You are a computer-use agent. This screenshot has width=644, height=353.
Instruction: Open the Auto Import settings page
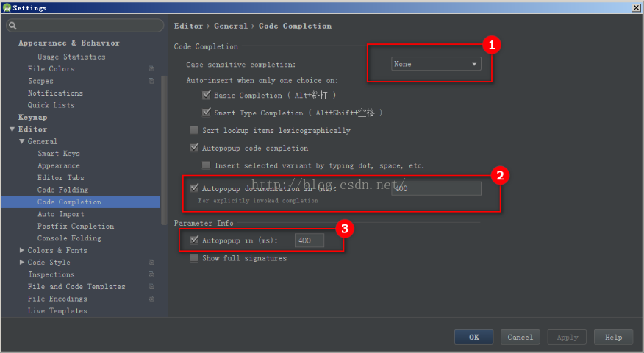pos(61,214)
